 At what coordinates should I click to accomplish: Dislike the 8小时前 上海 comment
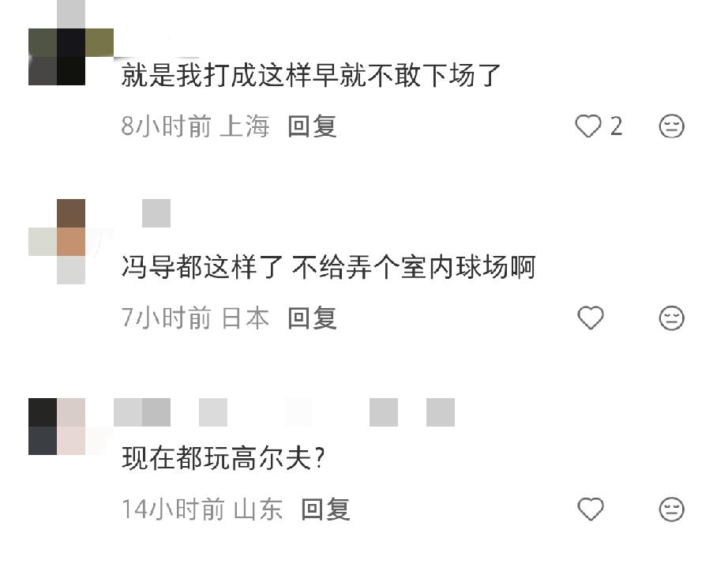point(671,126)
